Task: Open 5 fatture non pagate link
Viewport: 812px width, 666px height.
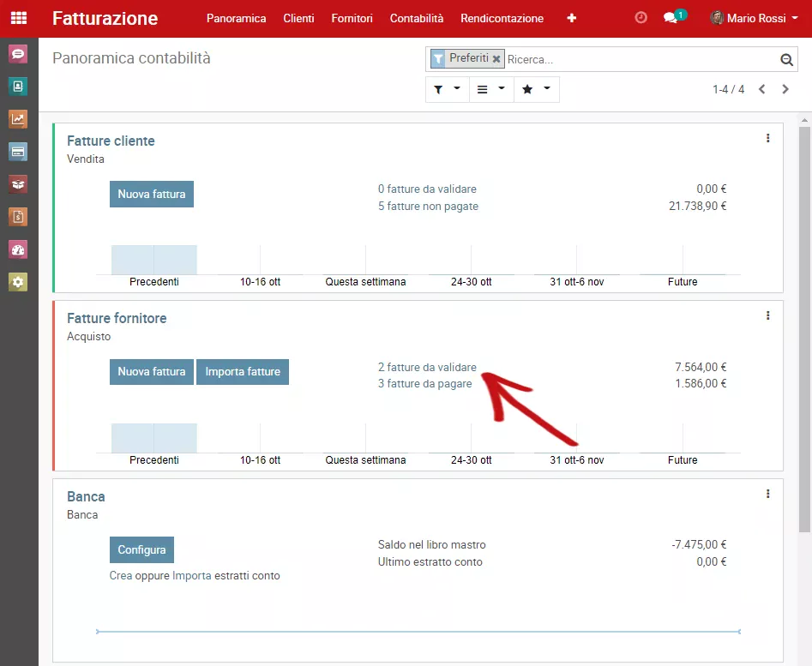Action: (428, 206)
